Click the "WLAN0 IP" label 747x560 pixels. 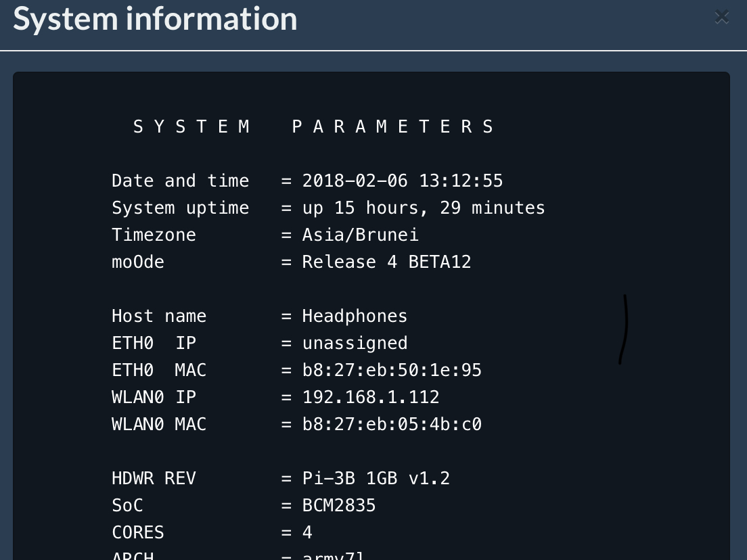pyautogui.click(x=154, y=397)
